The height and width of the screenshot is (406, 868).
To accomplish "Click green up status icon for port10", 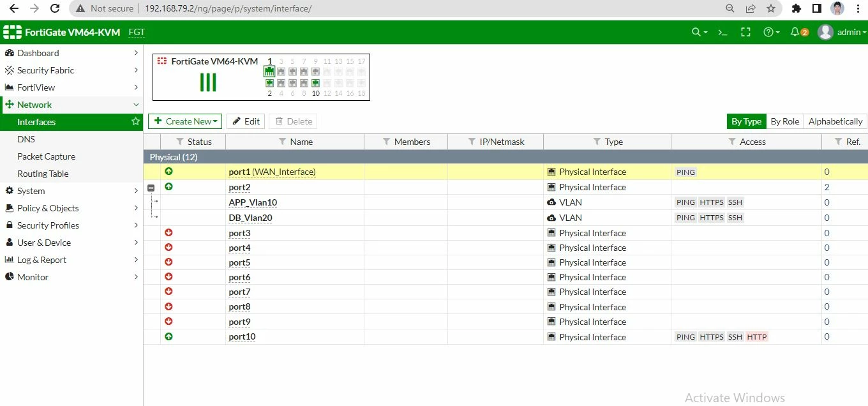I will click(x=168, y=336).
